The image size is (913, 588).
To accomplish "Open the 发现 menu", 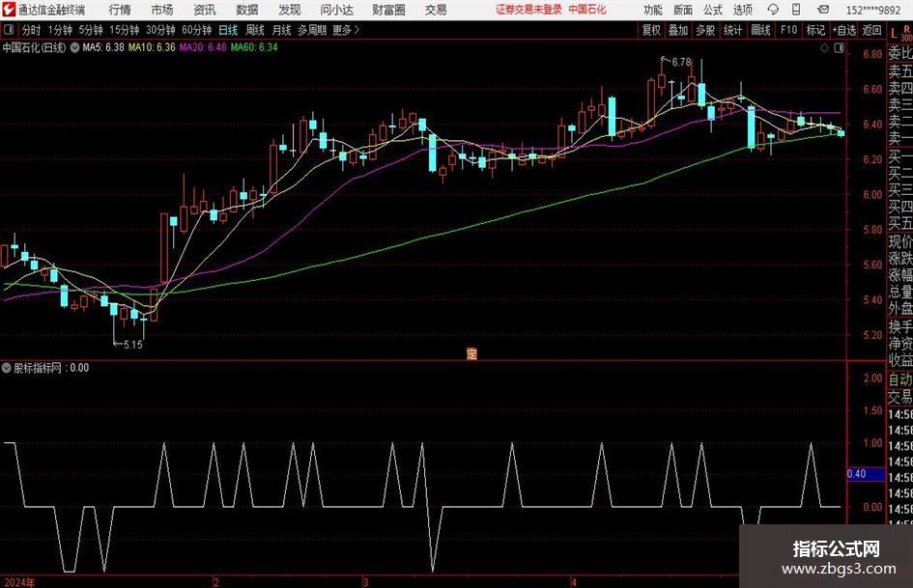I will 290,10.
